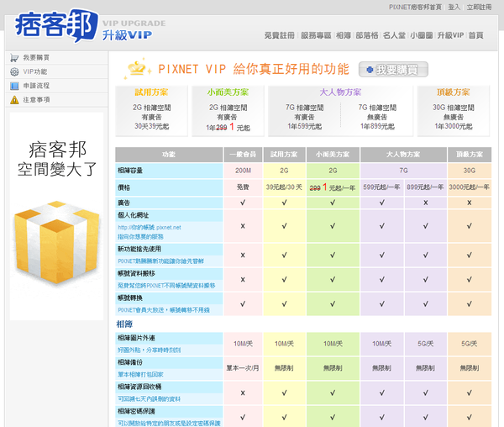504x427 pixels.
Task: Select the 小而美方案 plan card
Action: coord(228,111)
